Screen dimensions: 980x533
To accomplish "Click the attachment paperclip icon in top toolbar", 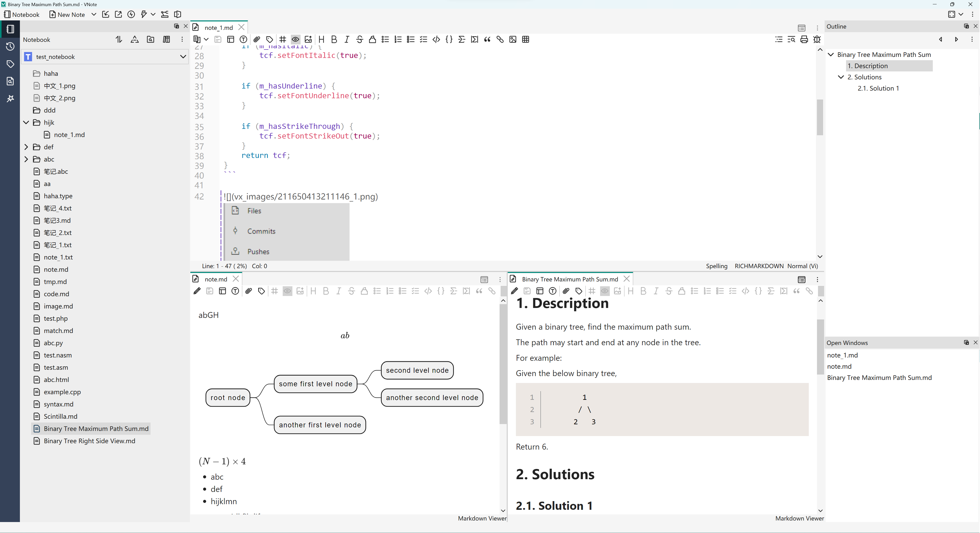I will 257,40.
